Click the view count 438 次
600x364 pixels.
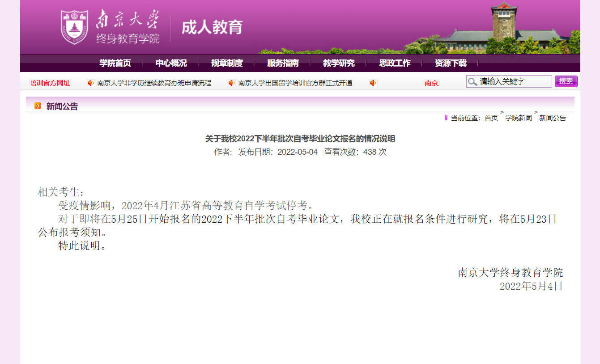coord(375,152)
